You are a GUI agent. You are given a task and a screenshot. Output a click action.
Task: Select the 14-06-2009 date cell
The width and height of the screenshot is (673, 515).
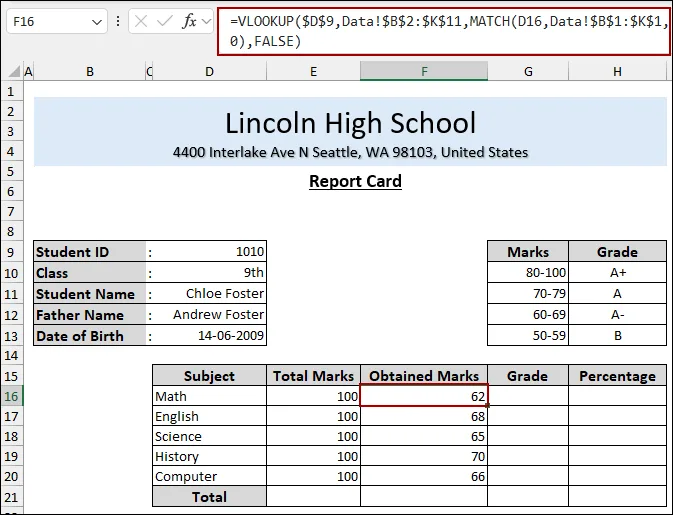pos(209,336)
